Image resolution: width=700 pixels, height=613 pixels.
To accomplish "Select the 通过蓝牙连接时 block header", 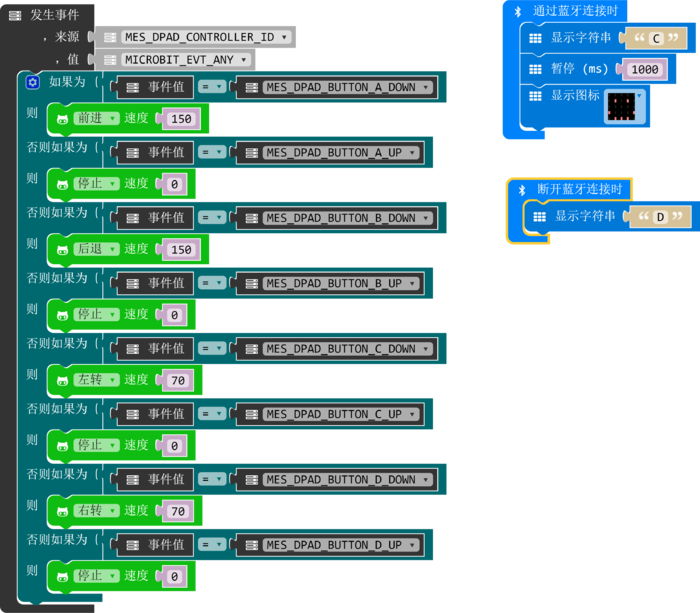I will [x=575, y=11].
